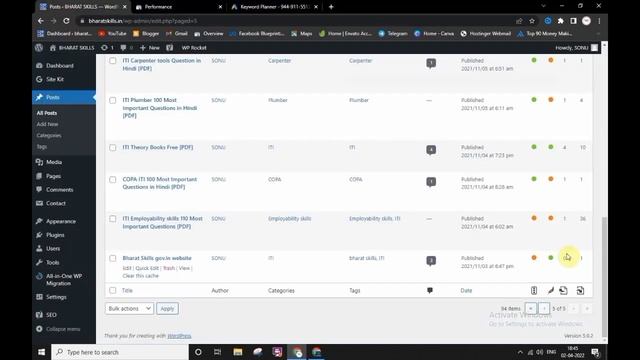
Task: Open Categories submenu item
Action: (49, 136)
